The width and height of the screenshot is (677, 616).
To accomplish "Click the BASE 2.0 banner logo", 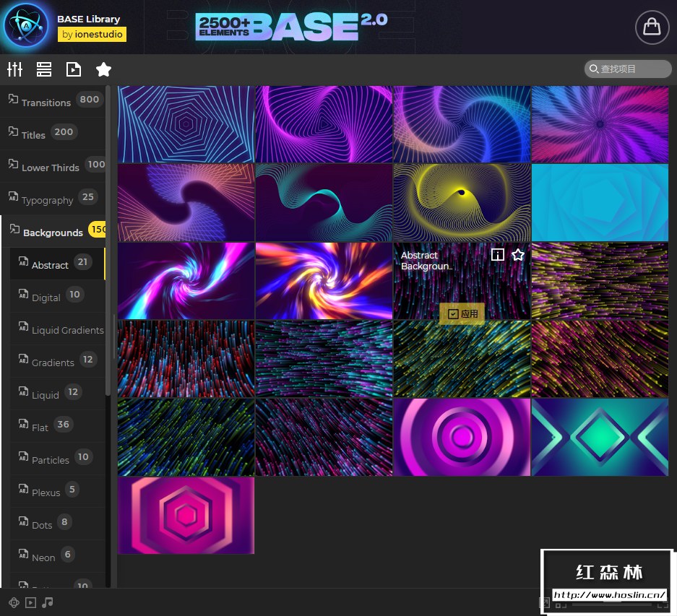I will coord(291,27).
